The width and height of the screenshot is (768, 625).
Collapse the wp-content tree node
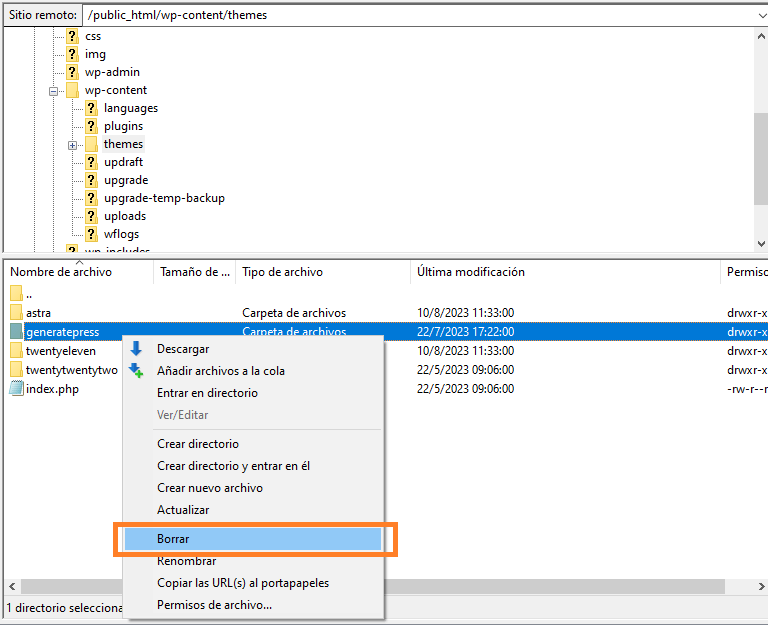(54, 90)
